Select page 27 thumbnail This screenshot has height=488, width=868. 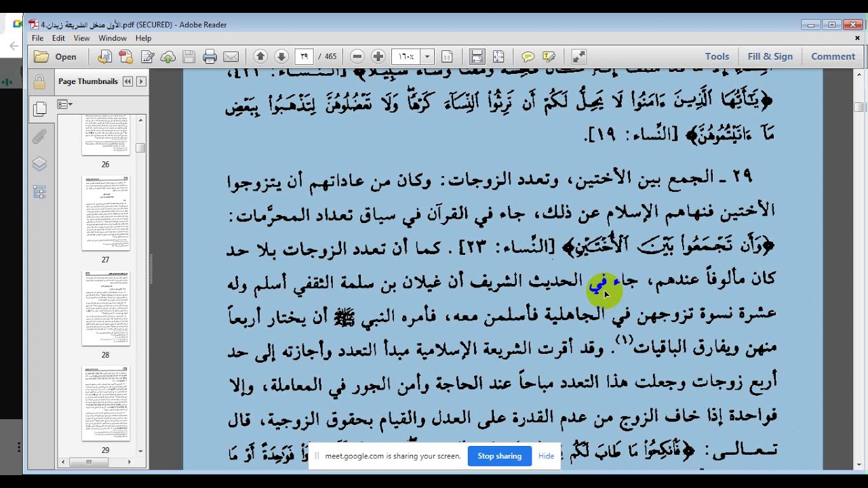106,213
